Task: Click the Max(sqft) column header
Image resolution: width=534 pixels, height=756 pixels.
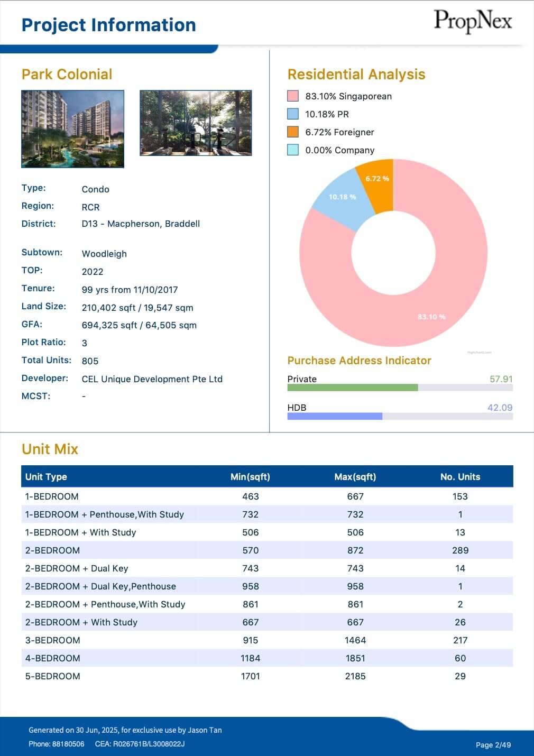Action: coord(355,477)
